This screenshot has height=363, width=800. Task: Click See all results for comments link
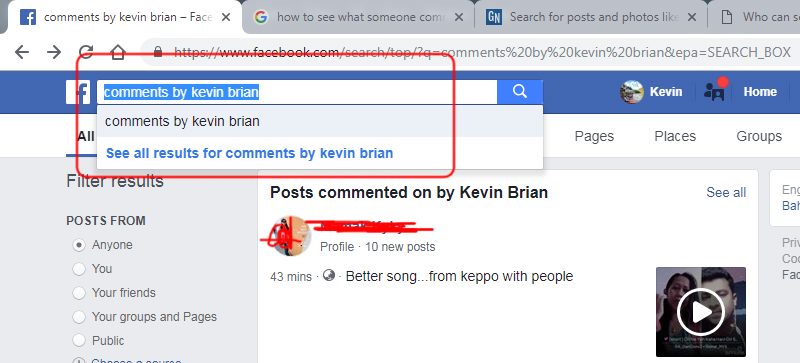tap(249, 153)
